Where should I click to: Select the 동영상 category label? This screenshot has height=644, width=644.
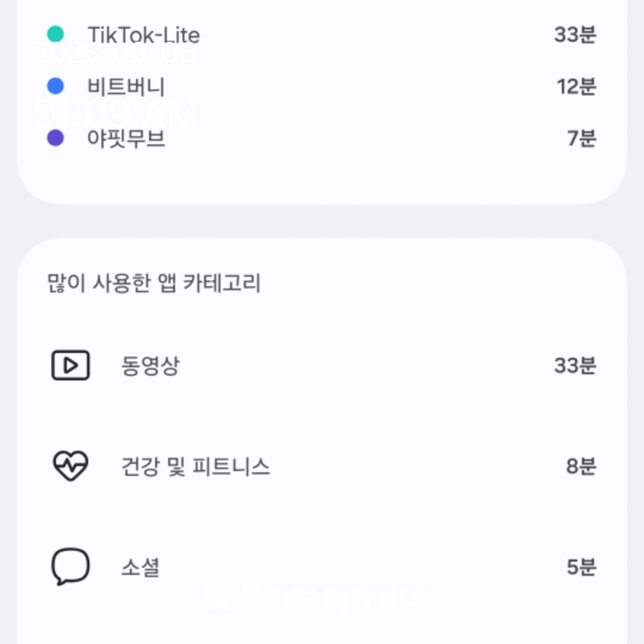coord(150,366)
